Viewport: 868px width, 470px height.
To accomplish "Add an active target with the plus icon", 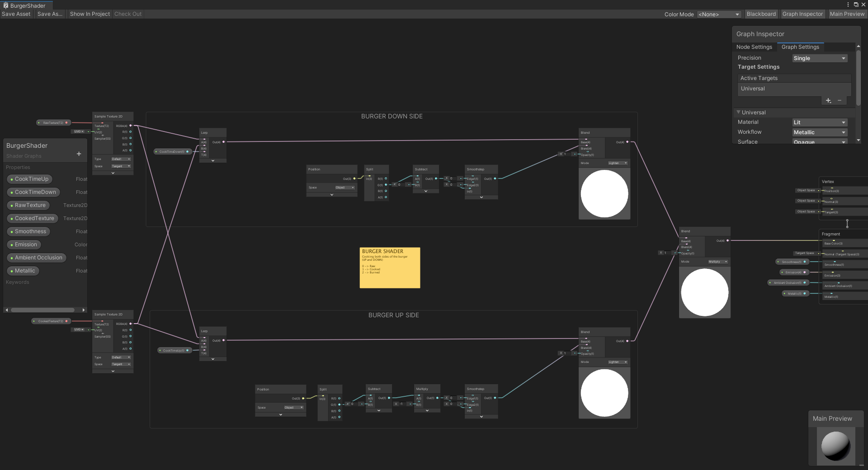I will 828,101.
